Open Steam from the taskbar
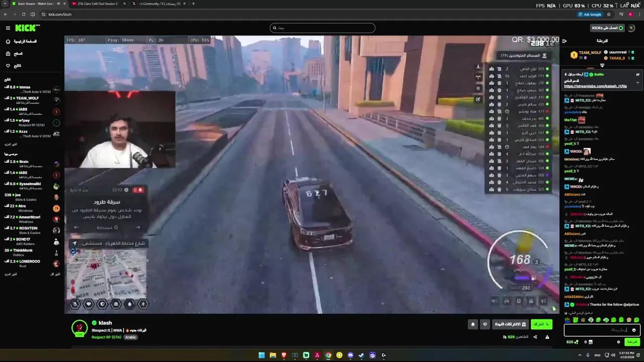644x362 pixels. (361, 355)
